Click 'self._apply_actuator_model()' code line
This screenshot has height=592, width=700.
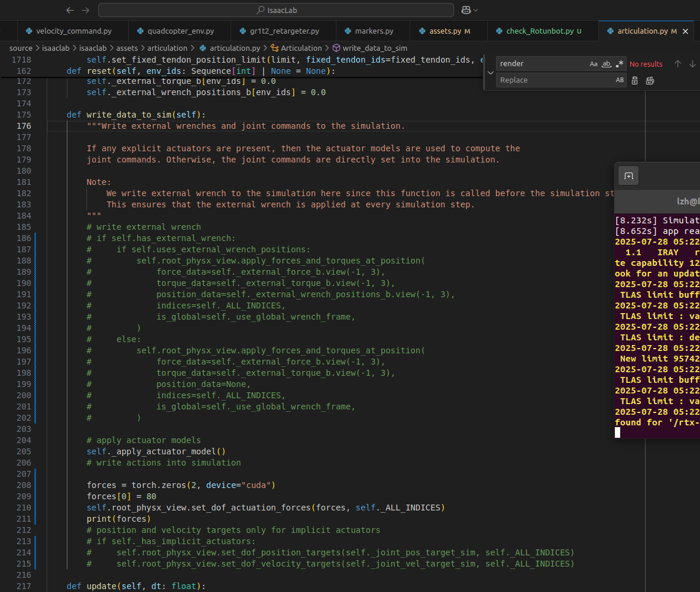click(x=156, y=451)
